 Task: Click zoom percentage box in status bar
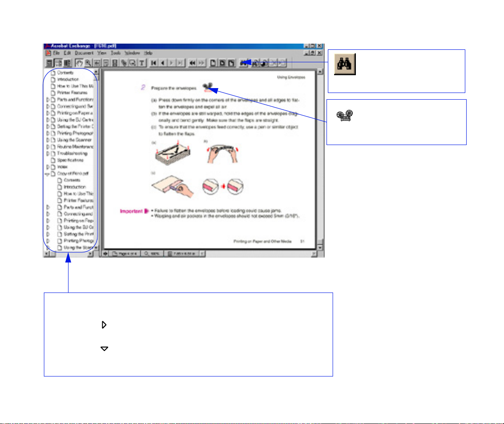(153, 254)
